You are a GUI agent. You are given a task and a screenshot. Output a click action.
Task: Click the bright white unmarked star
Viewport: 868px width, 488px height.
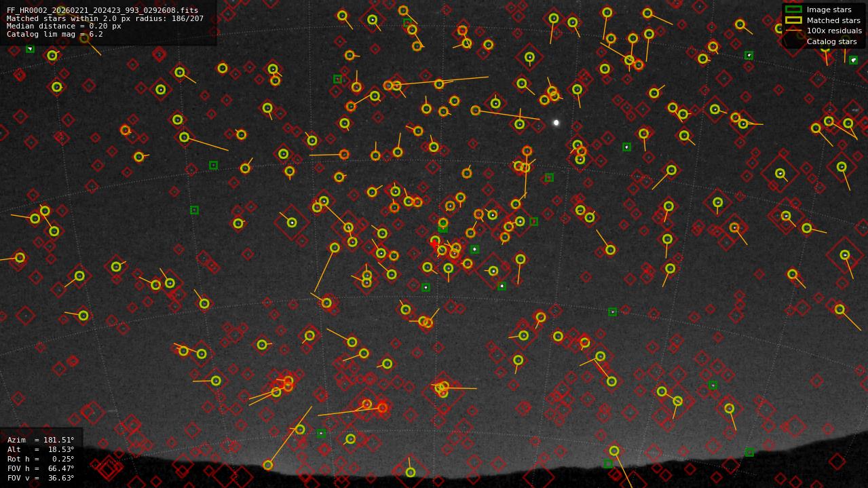click(556, 123)
